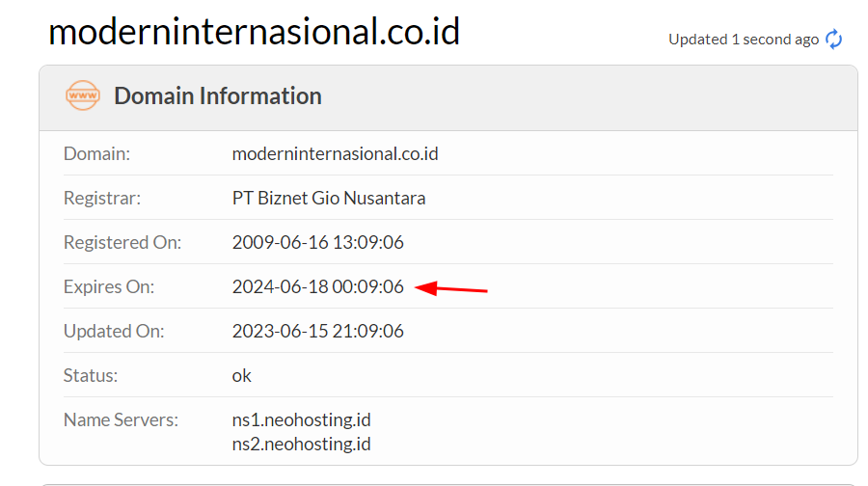
Task: Click the updated date 2023-06-15 21:09:06
Action: 317,331
